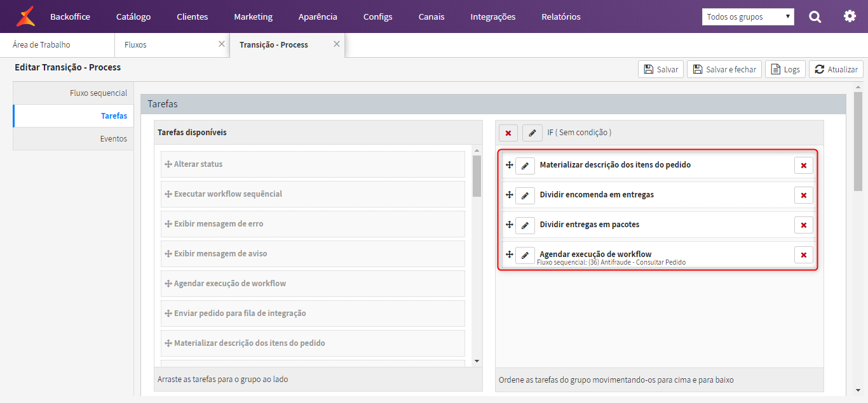Screen dimensions: 868x403
Task: Grab move handle of Dividir entregas em pacotes
Action: (509, 225)
